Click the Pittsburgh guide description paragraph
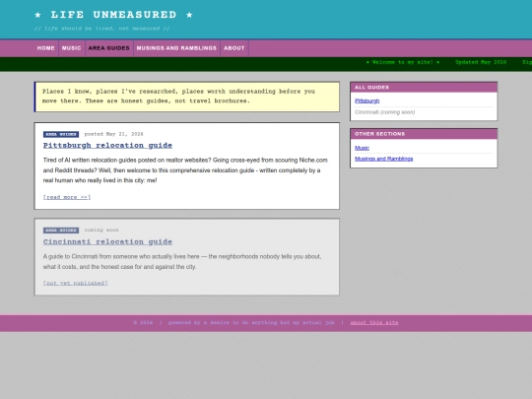 (x=185, y=170)
